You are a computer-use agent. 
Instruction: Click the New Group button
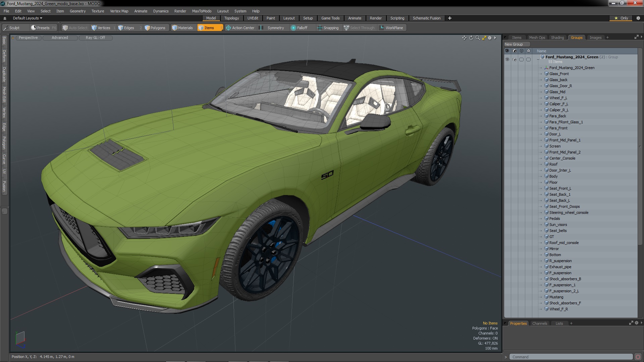pos(517,44)
